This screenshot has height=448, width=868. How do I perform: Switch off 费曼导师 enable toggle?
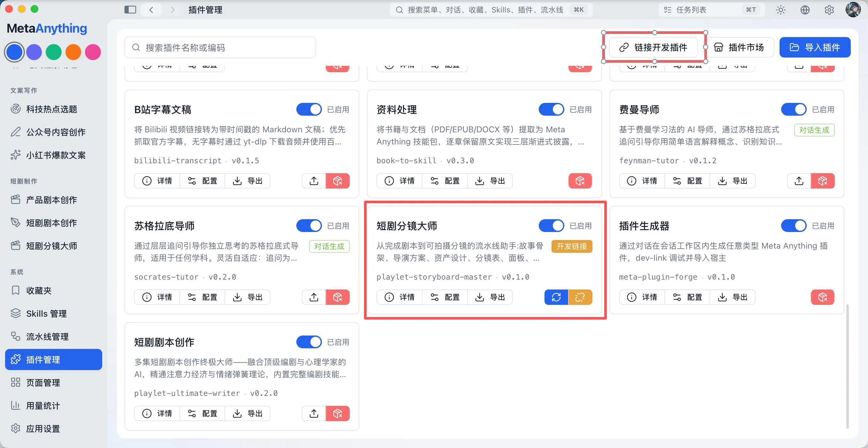coord(794,110)
